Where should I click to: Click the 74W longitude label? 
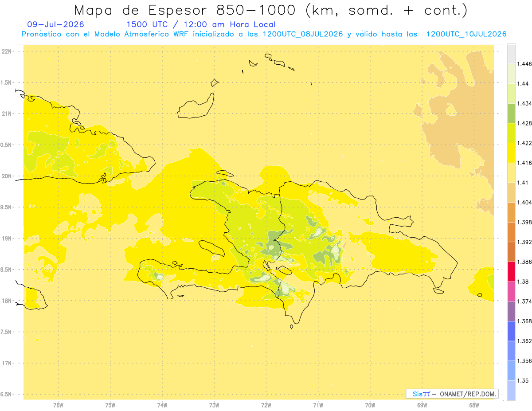click(x=162, y=405)
